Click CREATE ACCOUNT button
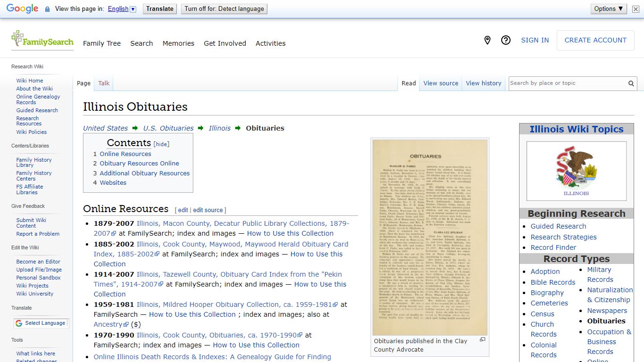This screenshot has width=644, height=362. pos(595,41)
